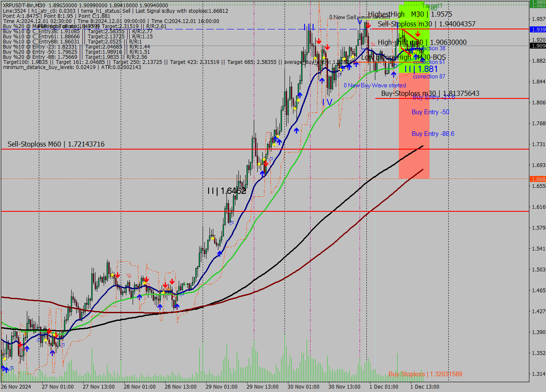Select the wave label 'I I | 1.6462'

point(227,191)
